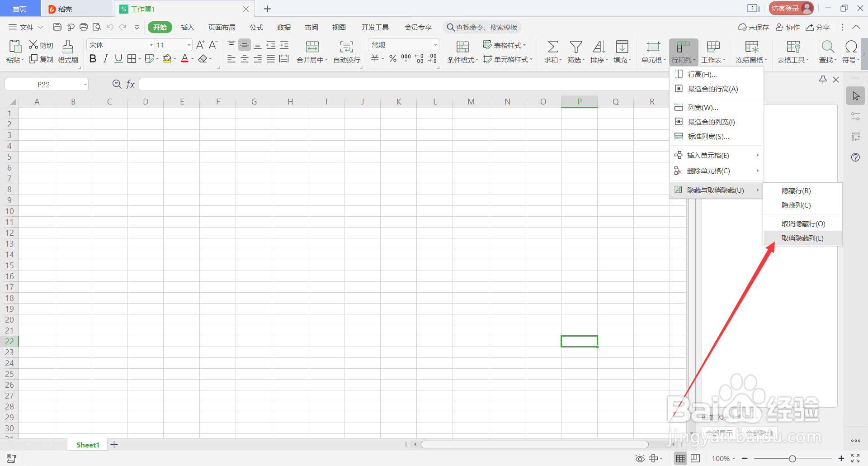
Task: Click the fill color bucket swatch
Action: coord(167,59)
